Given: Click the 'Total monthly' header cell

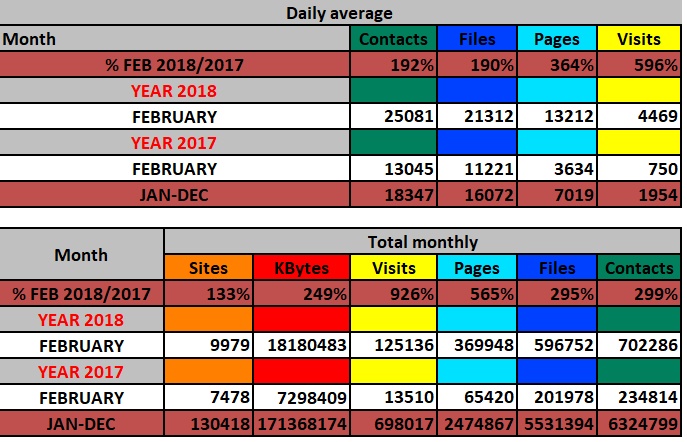Looking at the screenshot, I should click(x=421, y=242).
